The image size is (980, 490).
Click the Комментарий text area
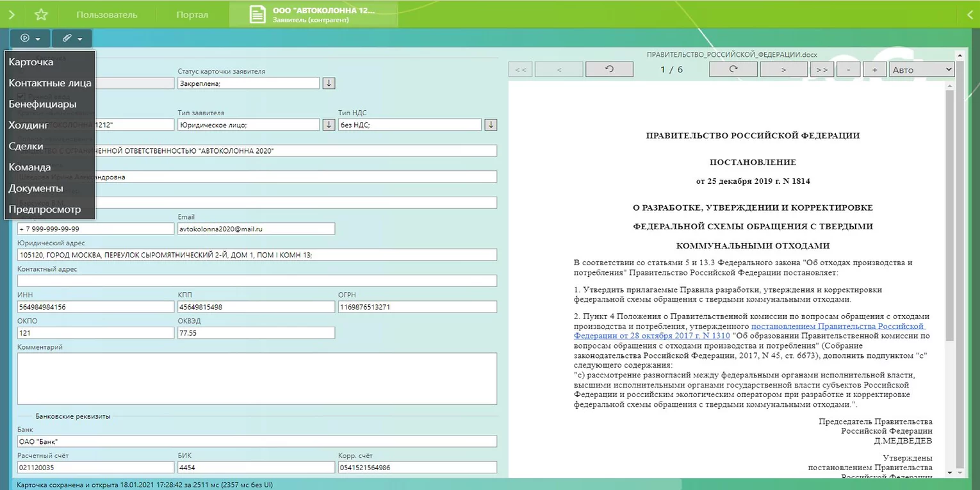pos(257,379)
